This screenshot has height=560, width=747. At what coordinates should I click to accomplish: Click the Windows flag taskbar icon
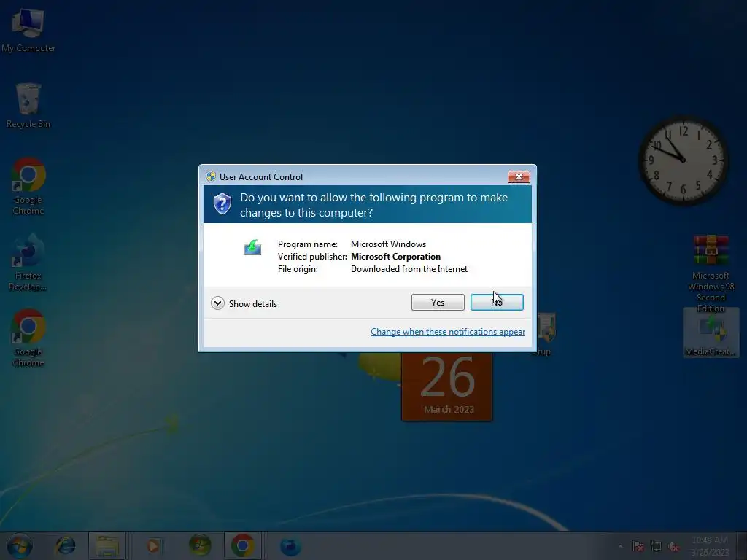coord(200,545)
